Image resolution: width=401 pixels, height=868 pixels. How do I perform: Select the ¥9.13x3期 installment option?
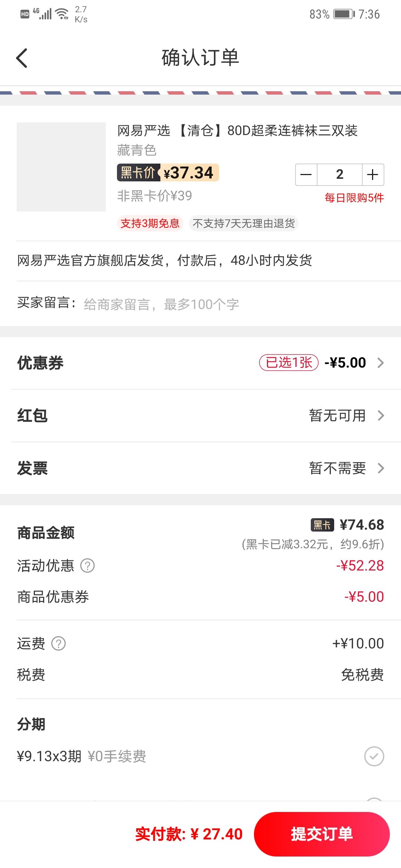point(374,756)
